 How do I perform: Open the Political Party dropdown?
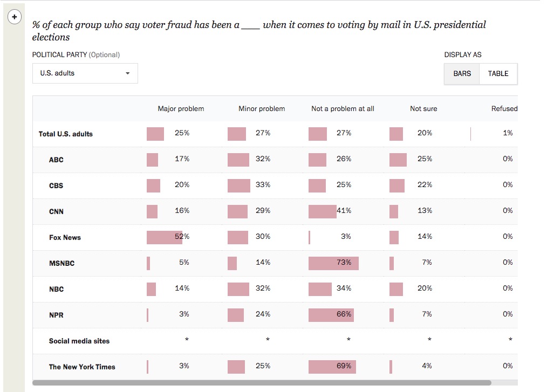tap(85, 73)
